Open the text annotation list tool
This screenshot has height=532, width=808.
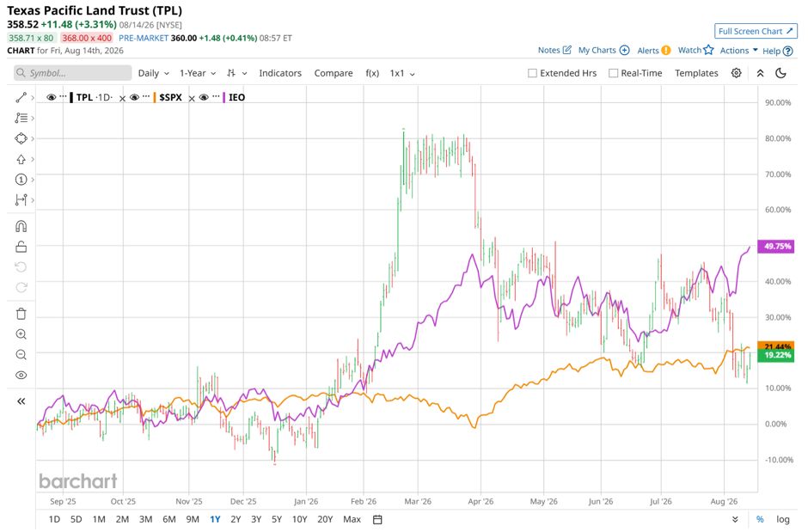pyautogui.click(x=21, y=118)
